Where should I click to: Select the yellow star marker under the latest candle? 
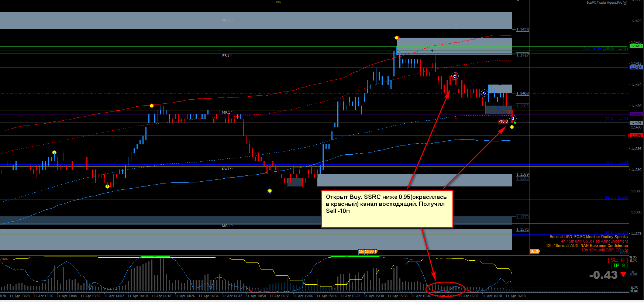512,127
